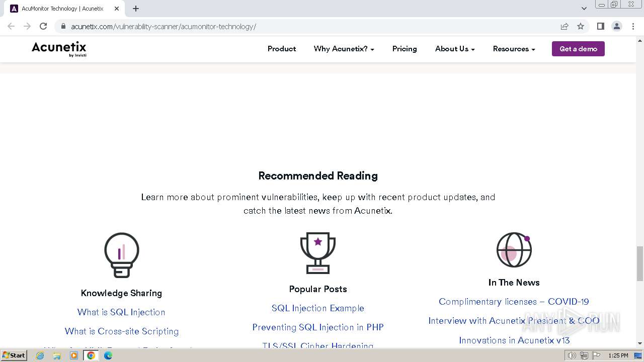
Task: Reload the page with the refresh icon
Action: pos(43,26)
